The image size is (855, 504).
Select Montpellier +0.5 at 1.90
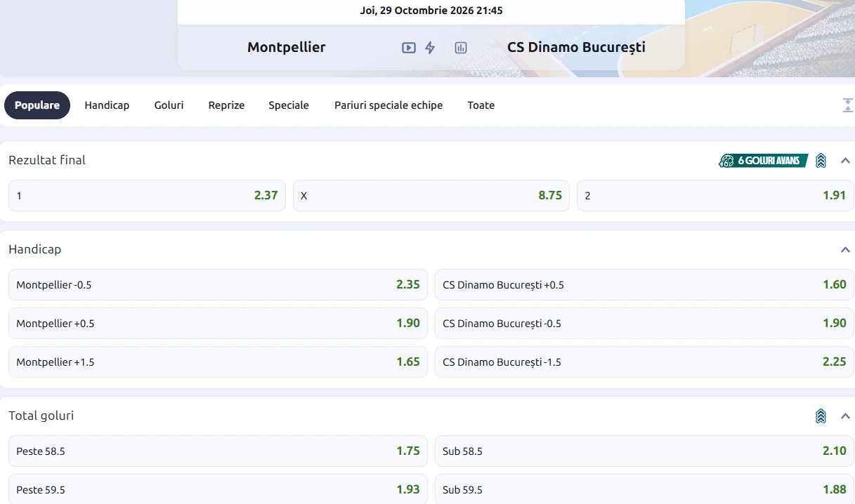click(218, 324)
